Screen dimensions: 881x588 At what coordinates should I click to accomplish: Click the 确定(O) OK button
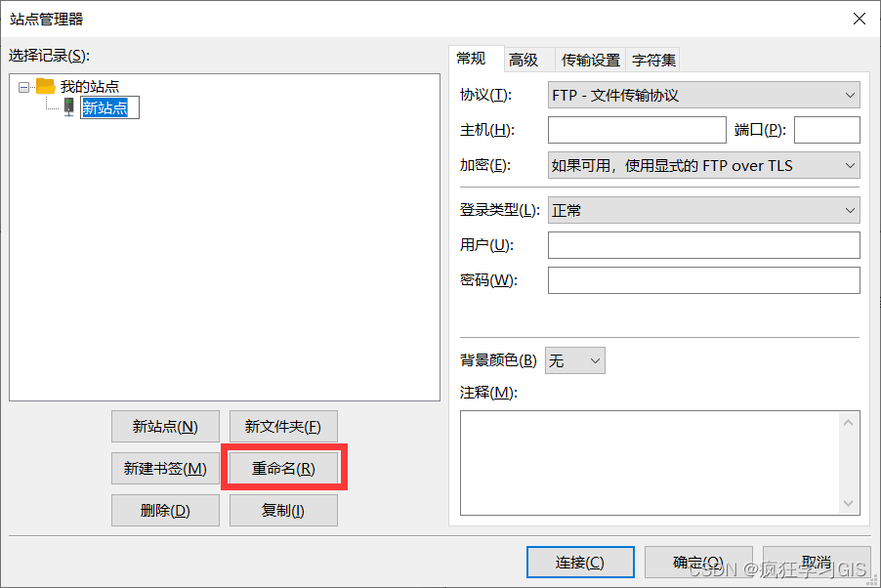point(698,563)
